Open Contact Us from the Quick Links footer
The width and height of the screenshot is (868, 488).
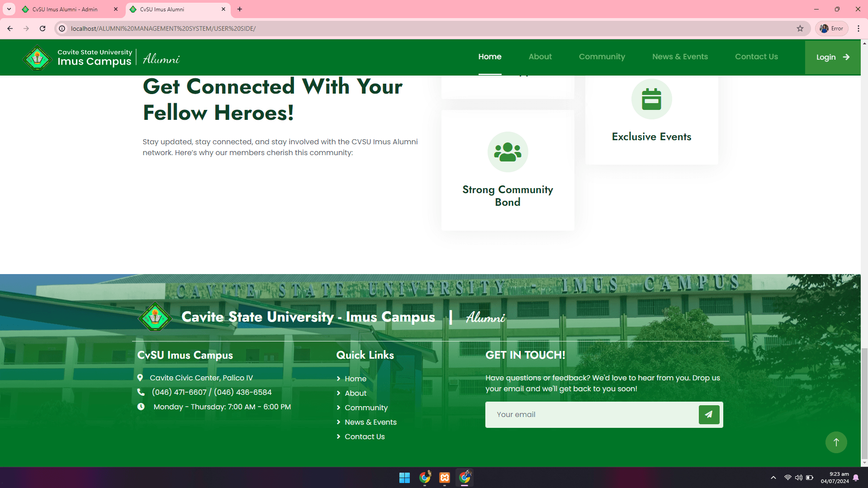tap(364, 436)
